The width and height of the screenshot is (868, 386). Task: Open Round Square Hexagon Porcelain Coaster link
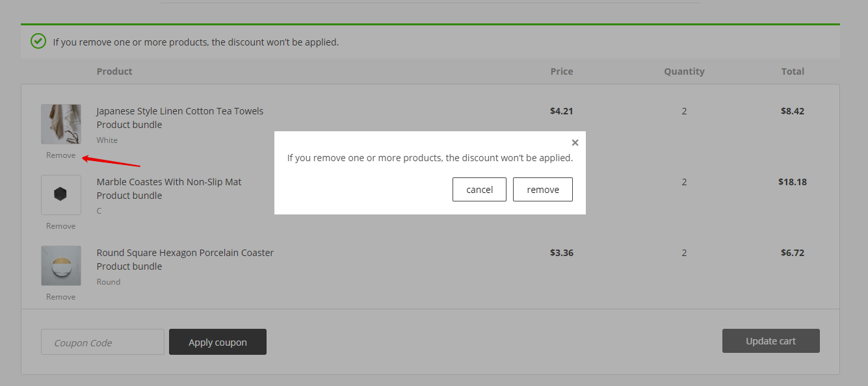point(185,253)
